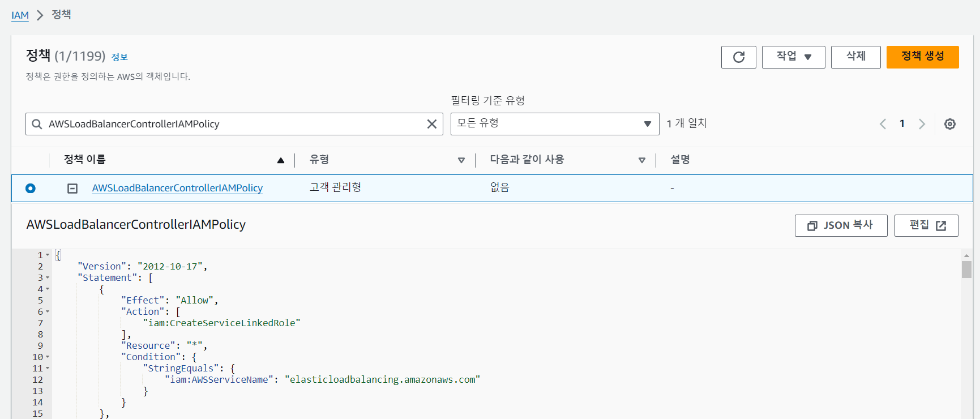Click the 없음 usage cell
Screen dimensions: 980x419
[500, 187]
